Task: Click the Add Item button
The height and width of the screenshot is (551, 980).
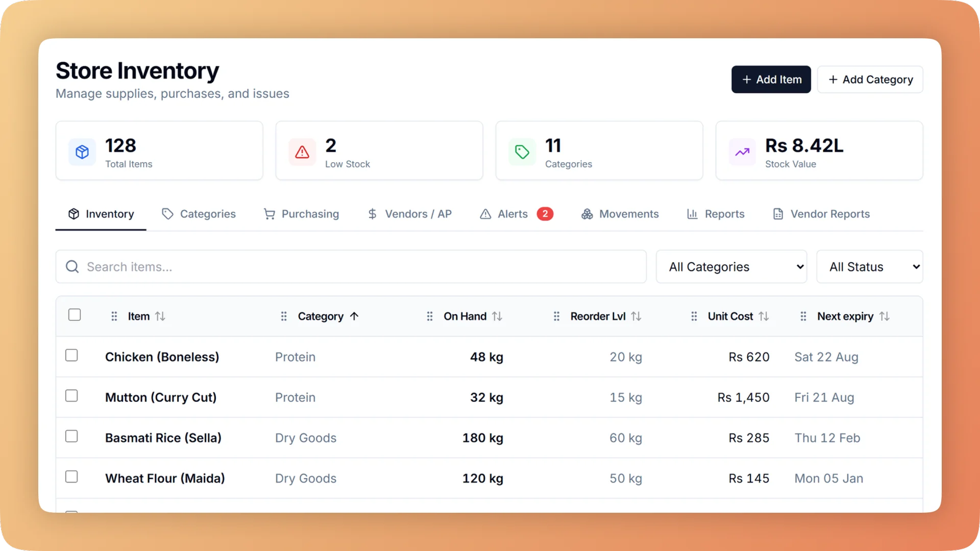Action: click(x=771, y=80)
